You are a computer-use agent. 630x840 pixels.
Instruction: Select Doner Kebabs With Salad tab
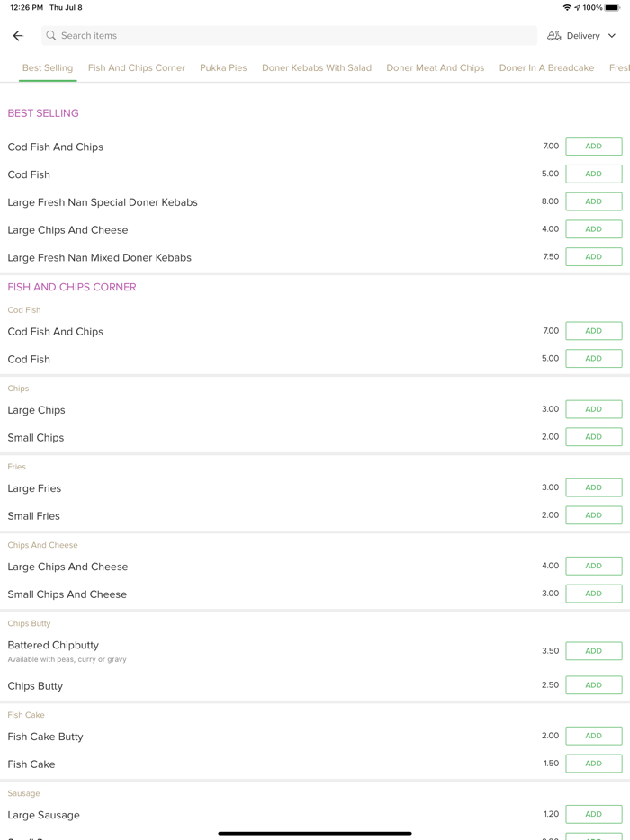pyautogui.click(x=317, y=67)
